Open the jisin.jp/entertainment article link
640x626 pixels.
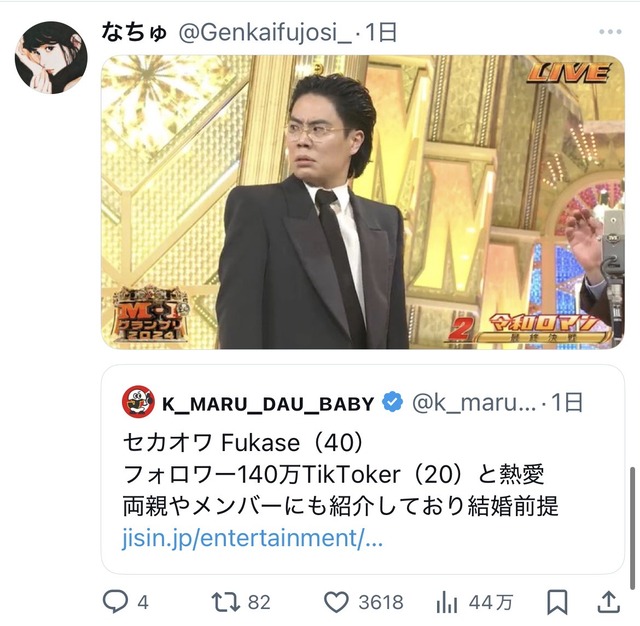(x=252, y=538)
